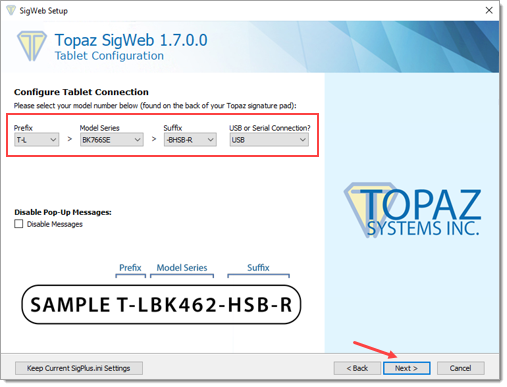This screenshot has height=387, width=507.
Task: Open the USB or Serial Connection dropdown
Action: tap(269, 140)
